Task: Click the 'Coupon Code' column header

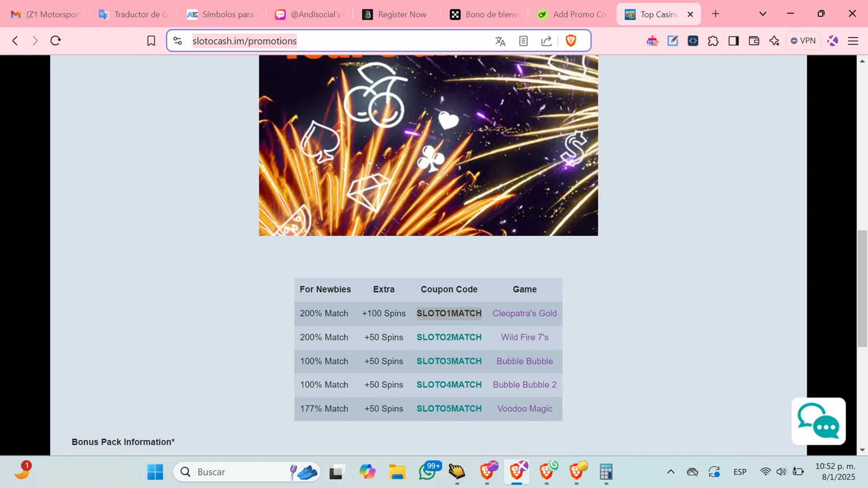Action: click(x=449, y=289)
